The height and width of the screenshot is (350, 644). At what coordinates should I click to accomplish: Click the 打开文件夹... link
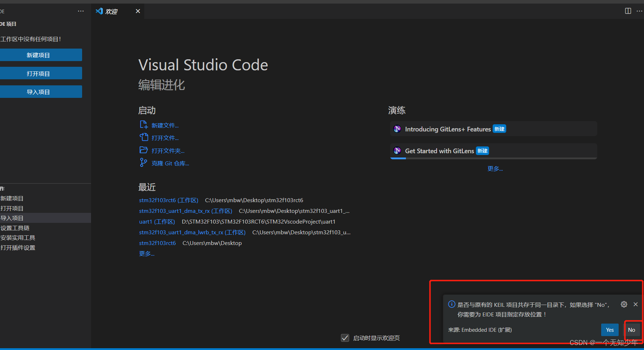(168, 151)
